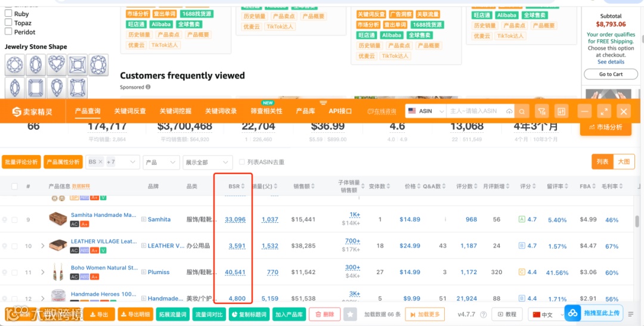Check the Topaz gemstone filter
The image size is (644, 326).
tap(8, 22)
